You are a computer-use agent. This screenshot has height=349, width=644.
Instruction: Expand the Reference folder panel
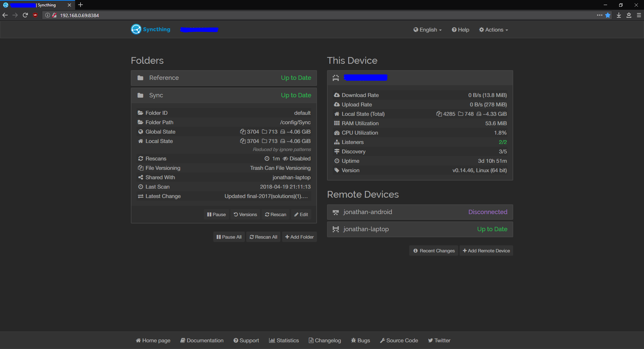click(x=224, y=78)
